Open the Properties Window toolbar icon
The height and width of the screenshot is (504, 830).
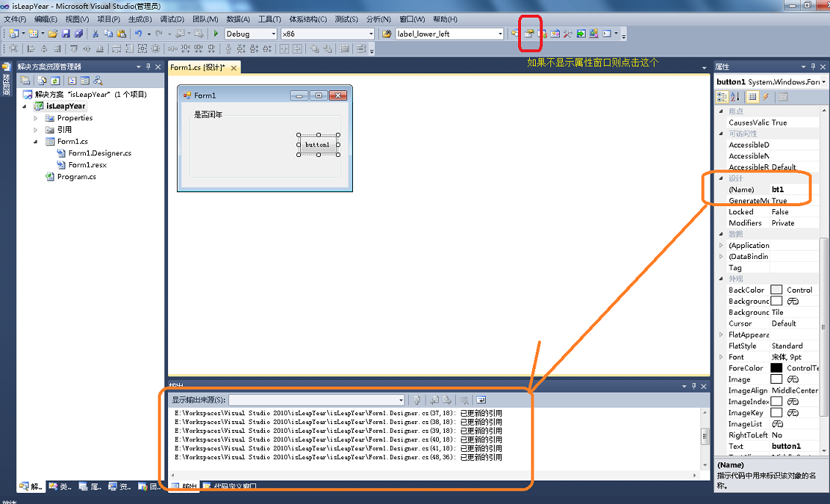529,33
